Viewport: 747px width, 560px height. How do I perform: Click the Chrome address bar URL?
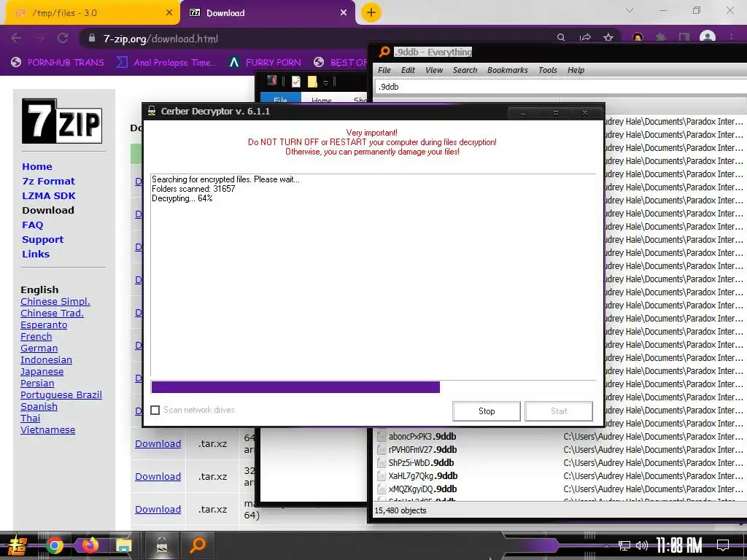click(160, 39)
